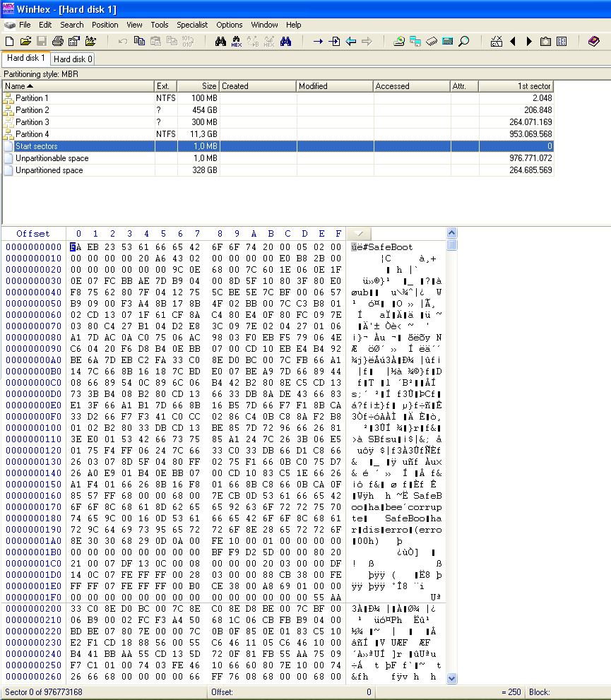
Task: Sort by the Size column header
Action: coord(198,86)
